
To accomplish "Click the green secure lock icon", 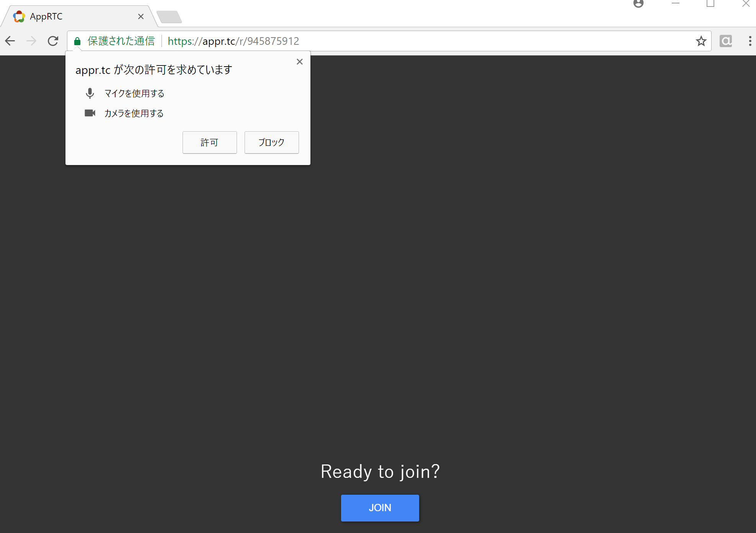I will (x=77, y=41).
